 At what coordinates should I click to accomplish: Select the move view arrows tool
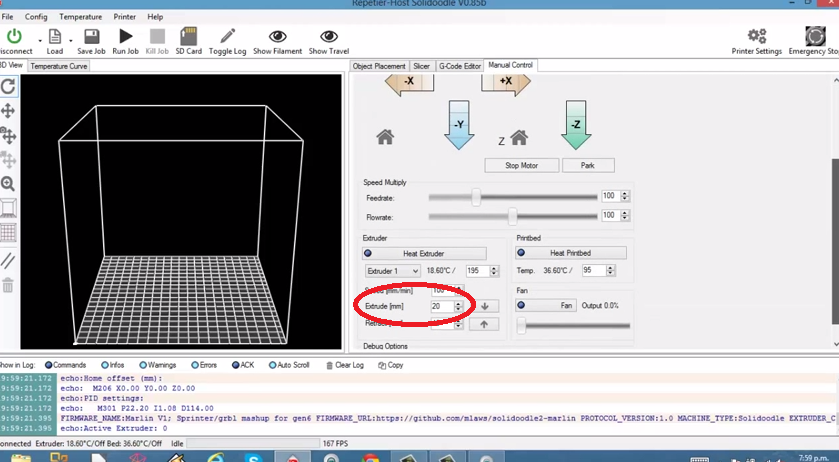pos(8,111)
